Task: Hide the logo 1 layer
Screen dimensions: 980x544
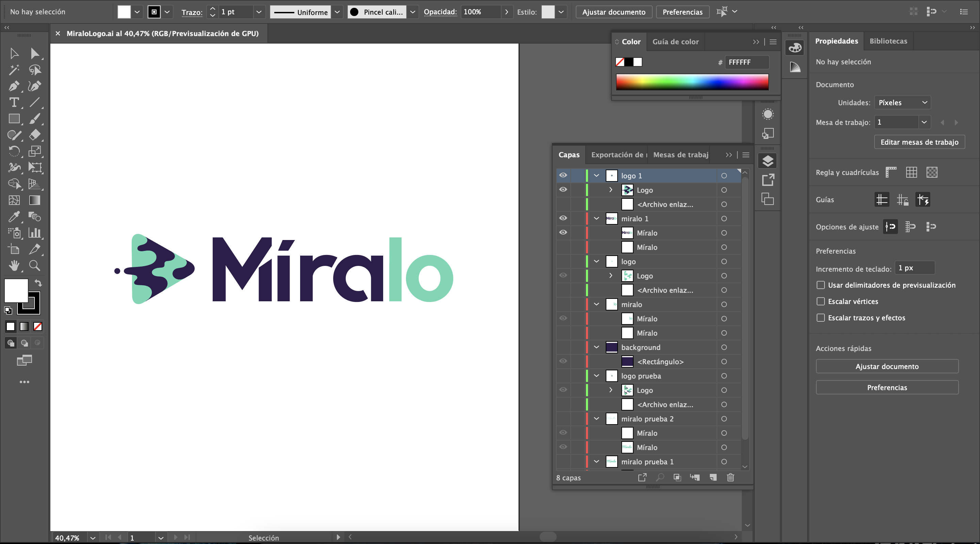Action: [x=563, y=175]
